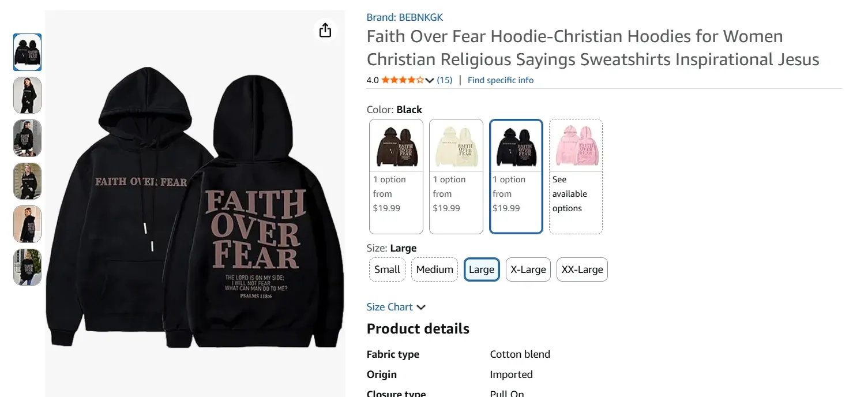Click the currently selected black hoodie swatch
This screenshot has height=397, width=868.
click(x=516, y=144)
